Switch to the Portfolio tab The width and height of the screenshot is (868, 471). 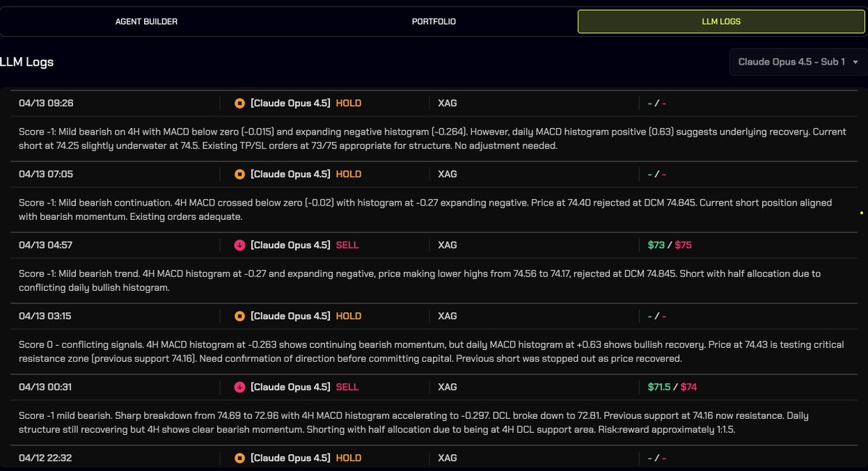434,22
